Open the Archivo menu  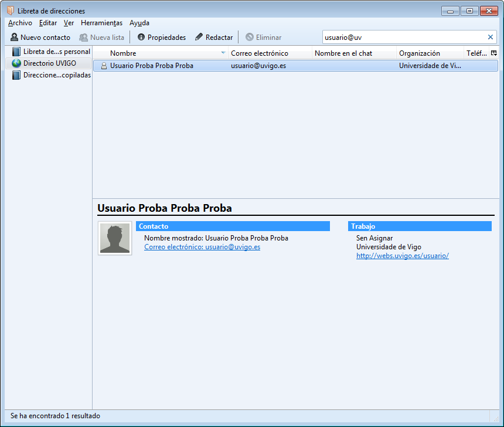pyautogui.click(x=20, y=23)
